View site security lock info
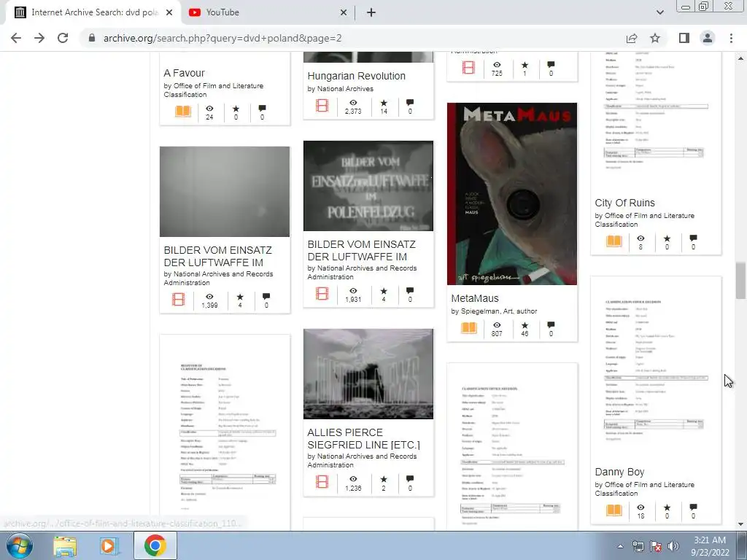This screenshot has width=747, height=560. [92, 38]
